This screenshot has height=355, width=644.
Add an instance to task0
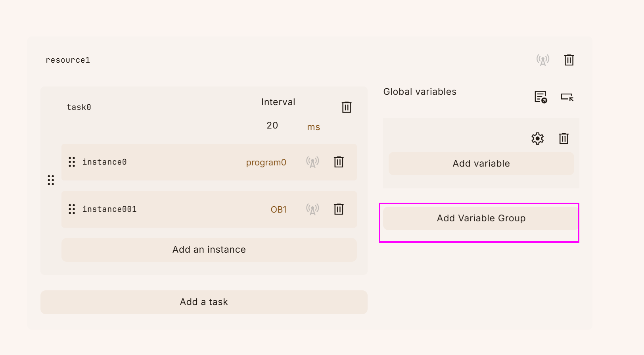coord(209,249)
